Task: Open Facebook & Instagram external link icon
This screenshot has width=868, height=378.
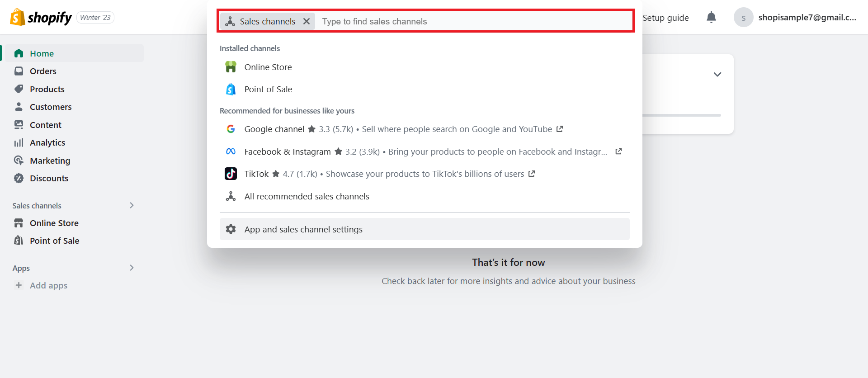Action: 618,151
